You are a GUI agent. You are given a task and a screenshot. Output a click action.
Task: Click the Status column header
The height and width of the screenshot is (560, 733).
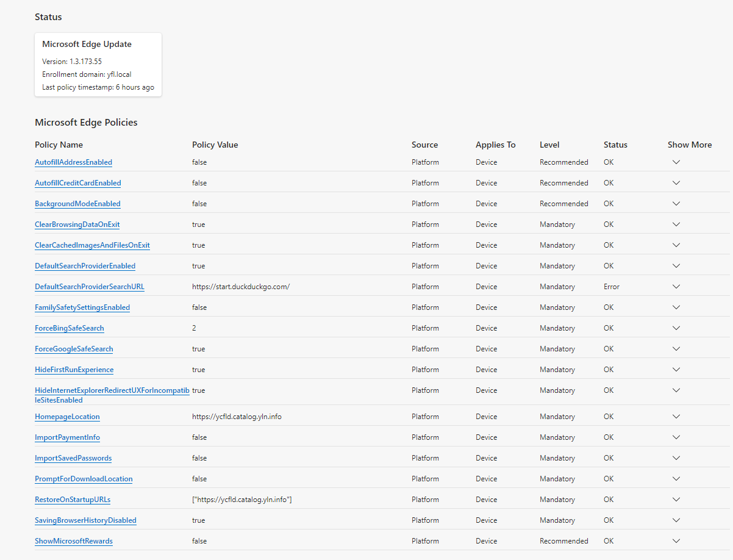click(615, 145)
